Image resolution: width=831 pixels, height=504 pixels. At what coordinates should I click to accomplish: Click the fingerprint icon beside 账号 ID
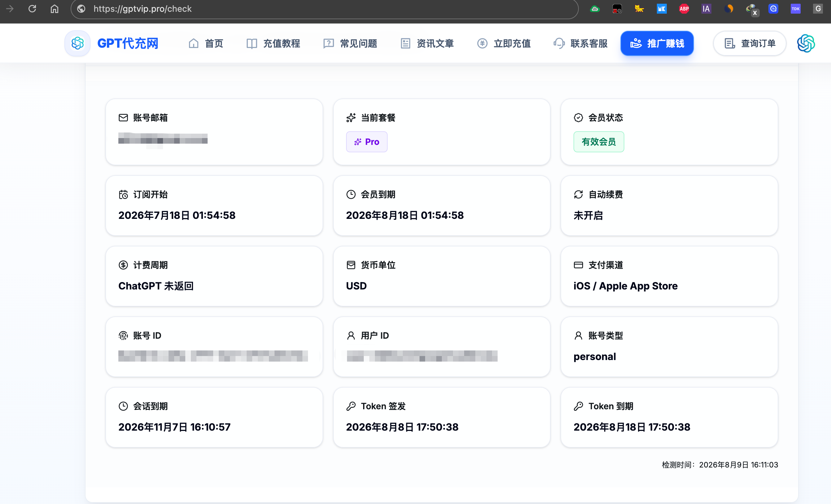coord(123,336)
